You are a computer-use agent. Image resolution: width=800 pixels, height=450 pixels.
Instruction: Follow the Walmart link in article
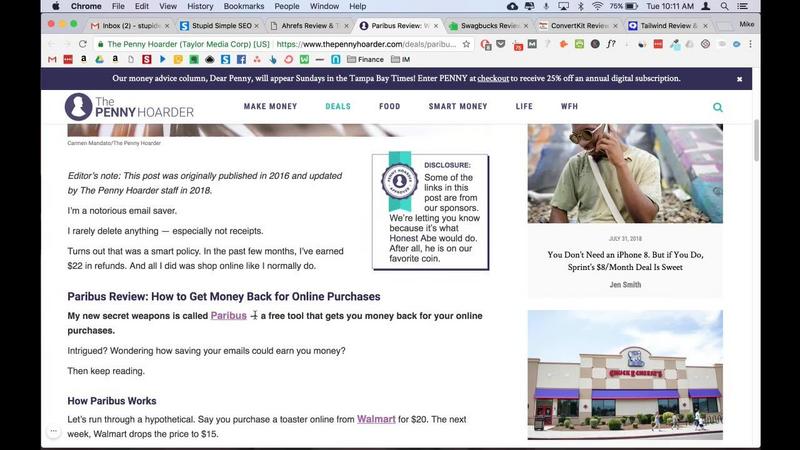[376, 419]
